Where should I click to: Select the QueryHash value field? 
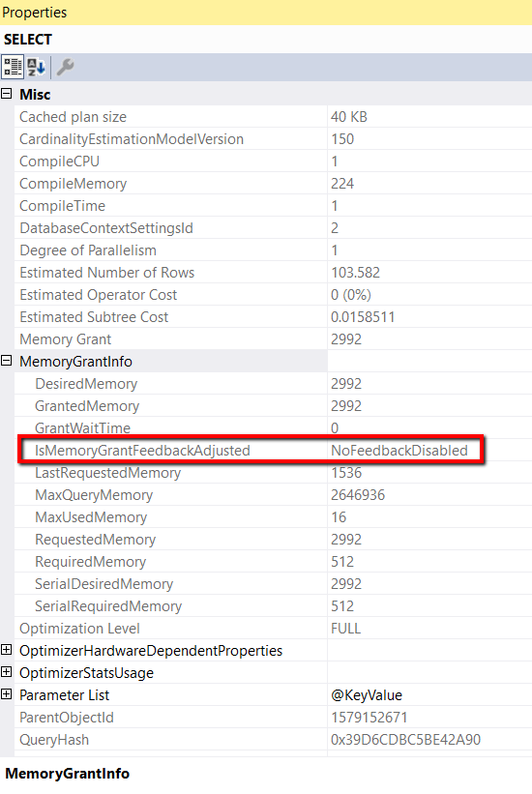pos(429,740)
